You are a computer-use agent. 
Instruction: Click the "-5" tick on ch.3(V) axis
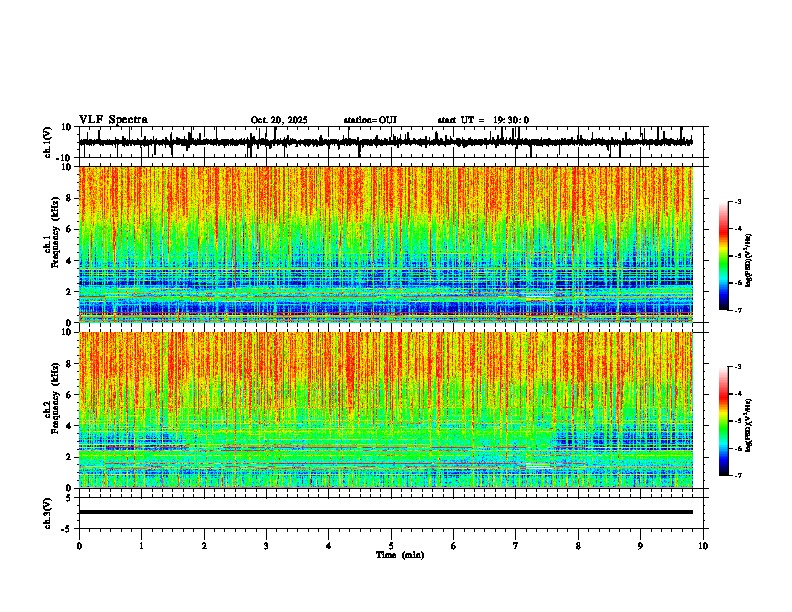pyautogui.click(x=68, y=529)
